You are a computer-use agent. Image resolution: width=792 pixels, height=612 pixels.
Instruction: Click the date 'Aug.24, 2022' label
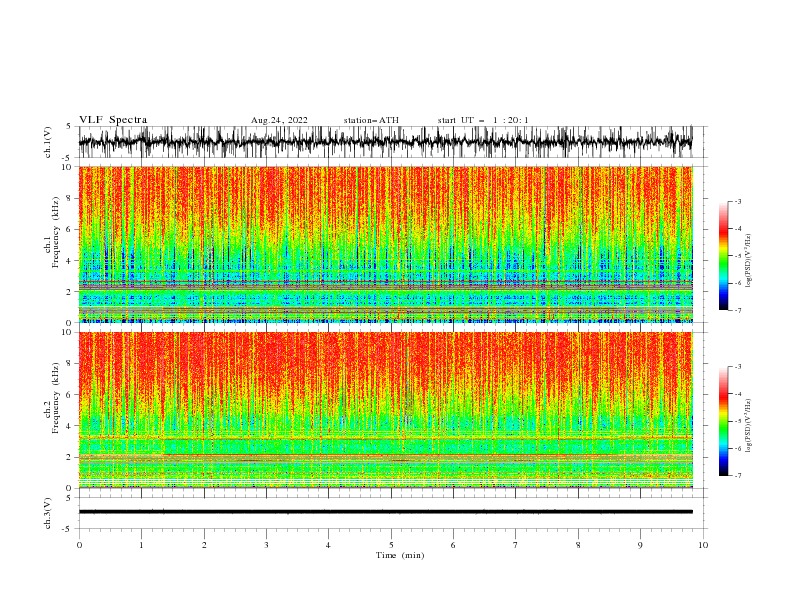[279, 120]
